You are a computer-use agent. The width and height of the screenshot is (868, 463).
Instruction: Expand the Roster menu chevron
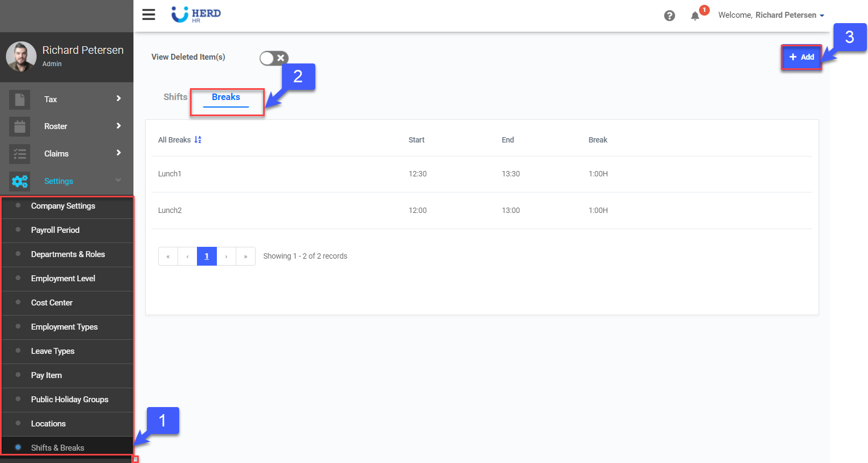[x=118, y=126]
